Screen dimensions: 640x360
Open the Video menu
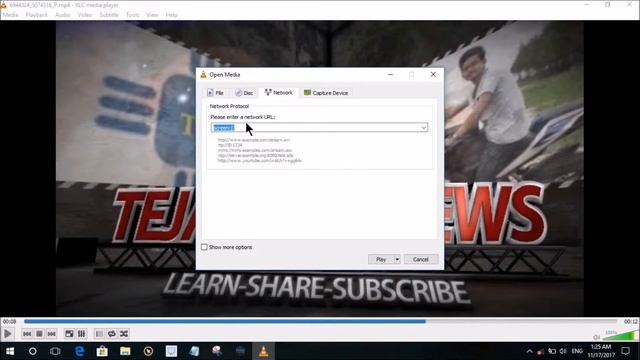tap(85, 15)
